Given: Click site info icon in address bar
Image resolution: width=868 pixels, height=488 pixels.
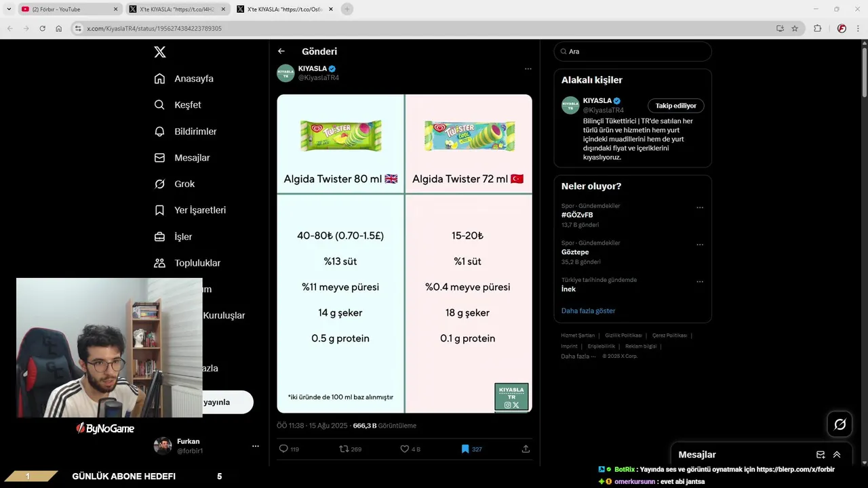Looking at the screenshot, I should (78, 28).
